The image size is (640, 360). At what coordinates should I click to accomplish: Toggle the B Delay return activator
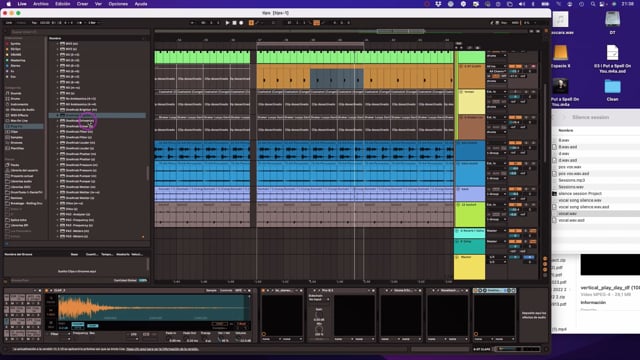[515, 242]
